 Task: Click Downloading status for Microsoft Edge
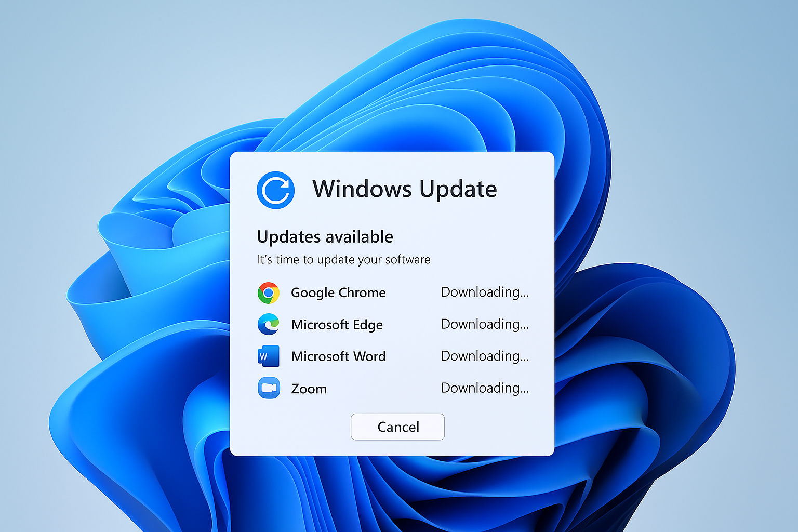tap(485, 324)
